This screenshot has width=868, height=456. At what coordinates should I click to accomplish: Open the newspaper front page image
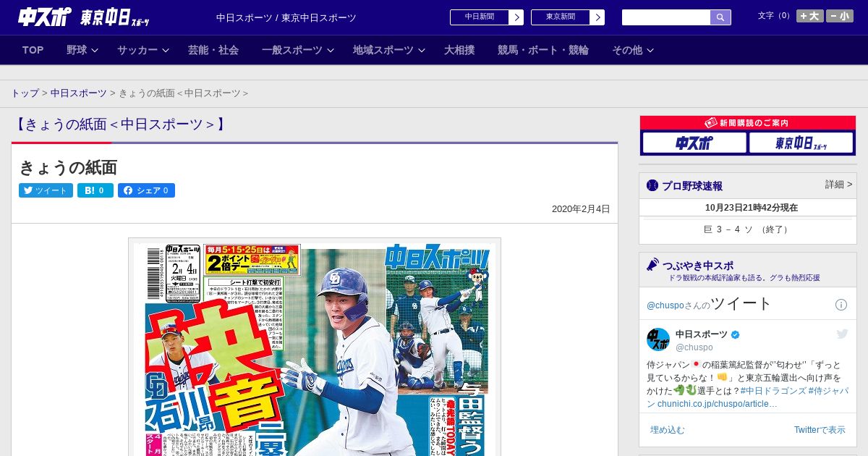(x=315, y=347)
